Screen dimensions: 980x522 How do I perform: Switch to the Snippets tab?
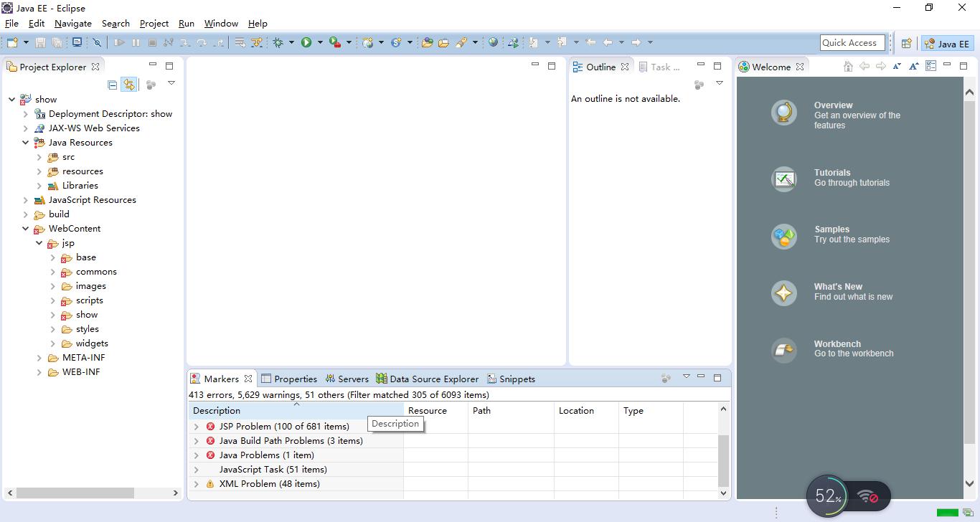[x=511, y=379]
